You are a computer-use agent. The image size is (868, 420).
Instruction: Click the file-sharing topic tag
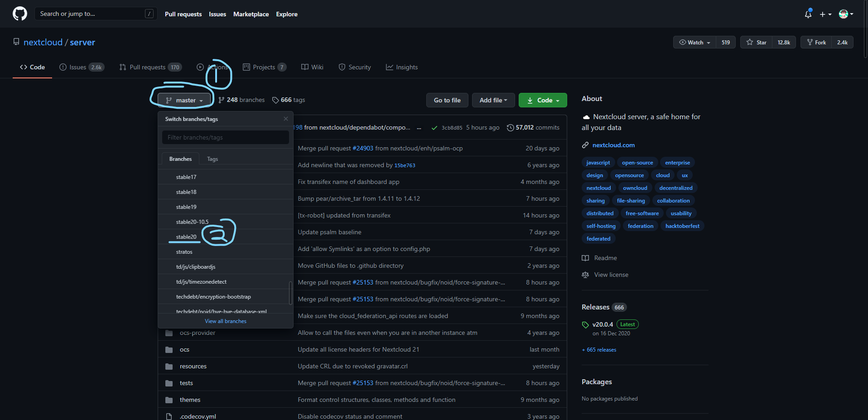[x=631, y=201]
